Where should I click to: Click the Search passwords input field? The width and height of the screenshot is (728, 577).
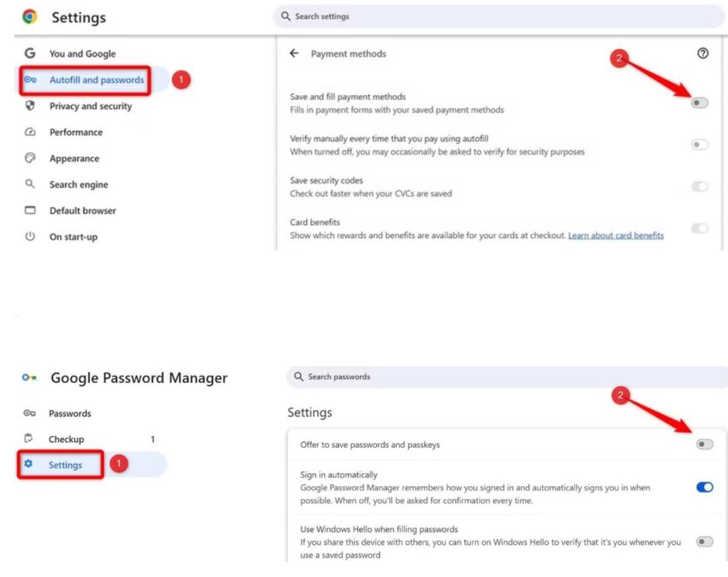pos(507,377)
